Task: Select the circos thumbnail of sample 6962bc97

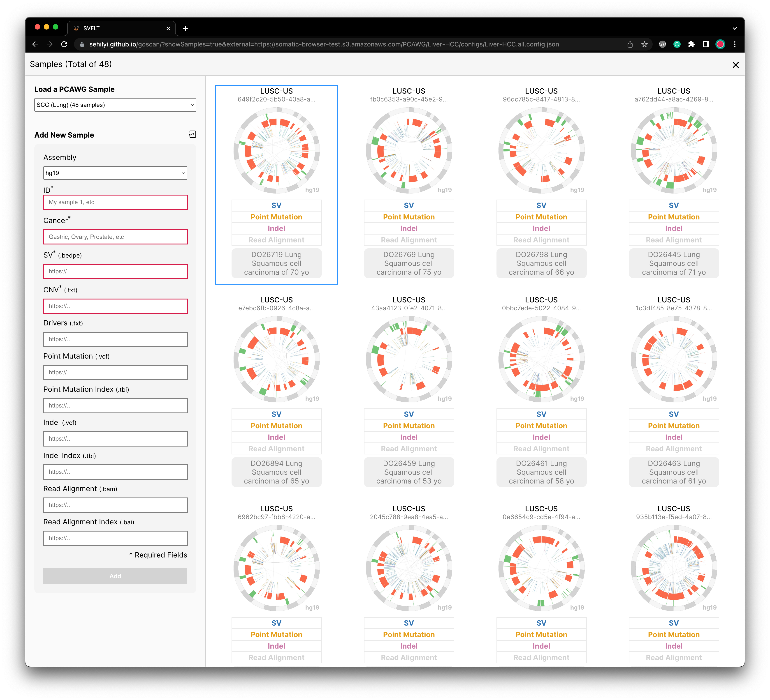Action: pyautogui.click(x=276, y=568)
